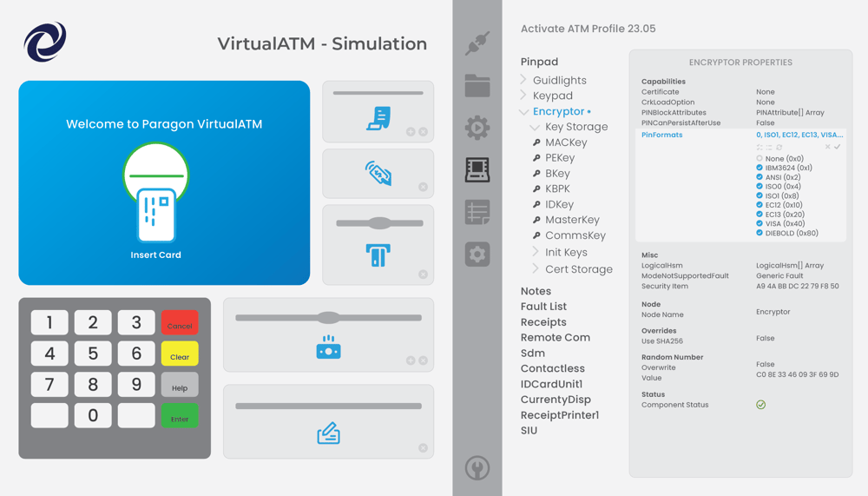Viewport: 868px width, 496px height.
Task: Expand the Cert Storage node
Action: click(536, 268)
